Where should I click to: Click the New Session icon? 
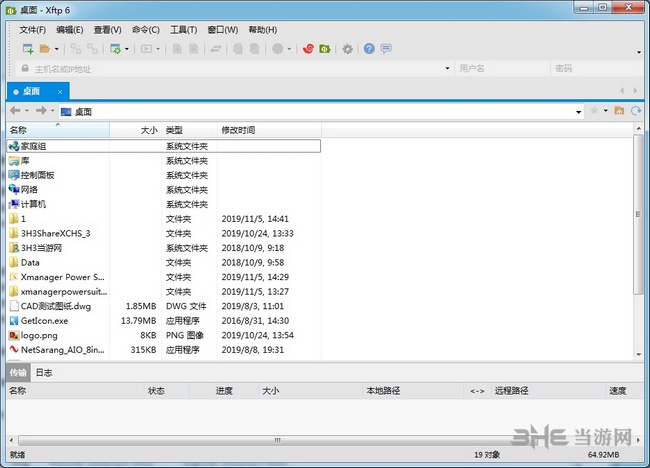(28, 49)
